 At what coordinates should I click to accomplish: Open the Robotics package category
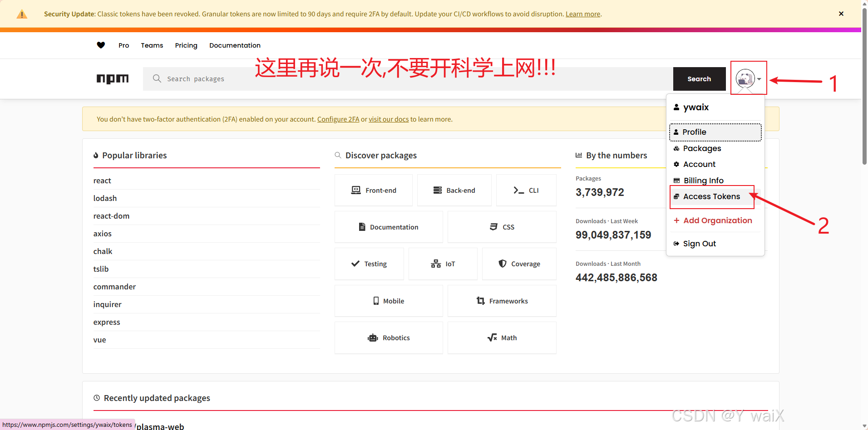[x=389, y=338]
